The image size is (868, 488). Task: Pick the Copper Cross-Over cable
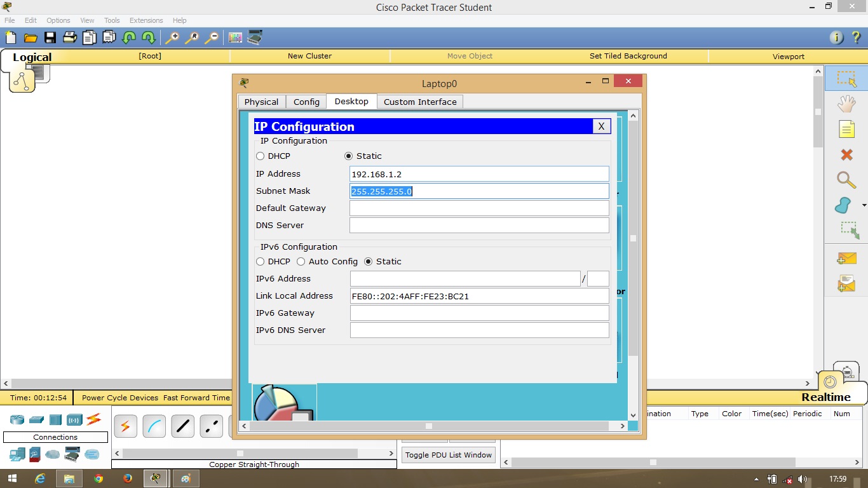pos(211,426)
